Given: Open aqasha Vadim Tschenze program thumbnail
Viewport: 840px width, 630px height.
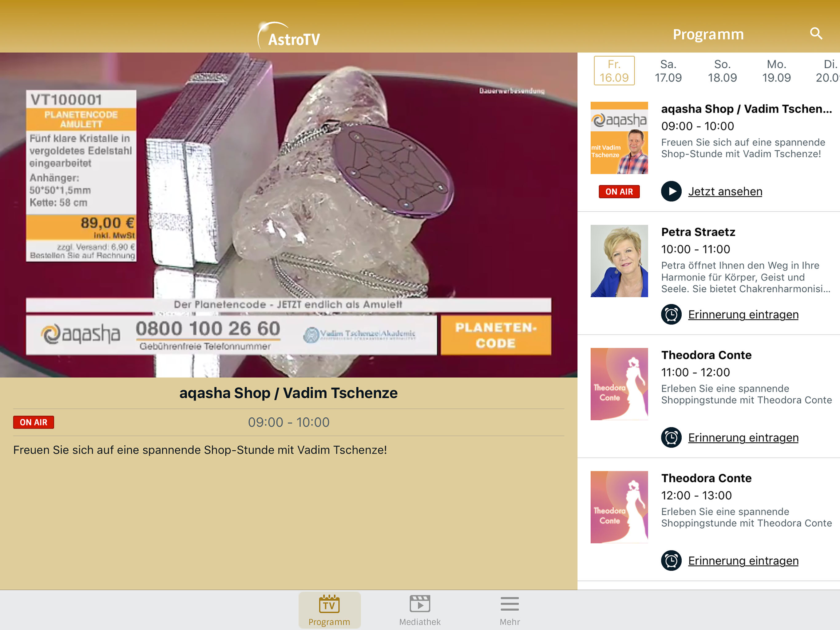Looking at the screenshot, I should pos(619,138).
